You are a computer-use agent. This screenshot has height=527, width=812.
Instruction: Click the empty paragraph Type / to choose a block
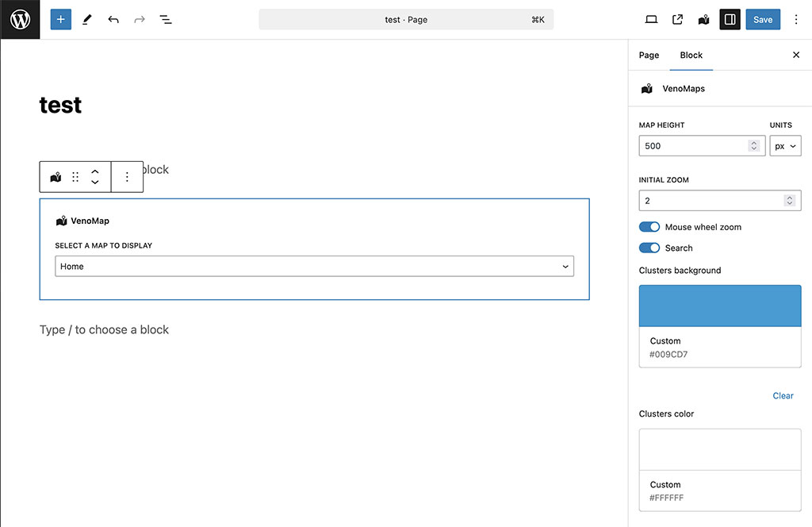click(104, 329)
